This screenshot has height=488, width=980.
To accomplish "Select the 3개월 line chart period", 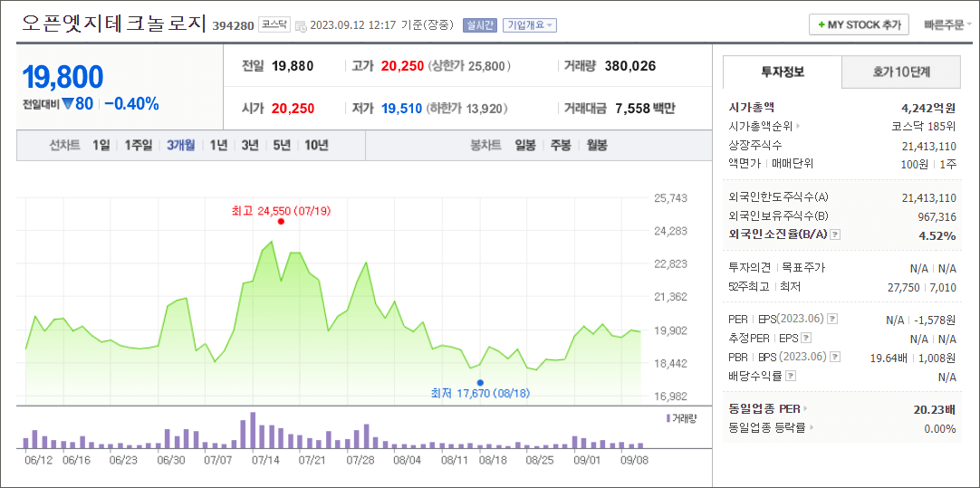I will click(x=180, y=146).
